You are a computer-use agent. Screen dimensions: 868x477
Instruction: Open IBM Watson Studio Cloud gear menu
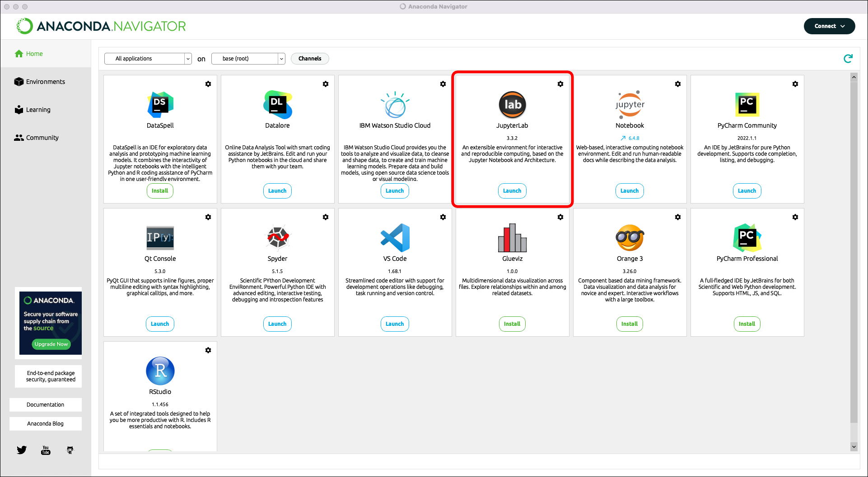pyautogui.click(x=443, y=84)
